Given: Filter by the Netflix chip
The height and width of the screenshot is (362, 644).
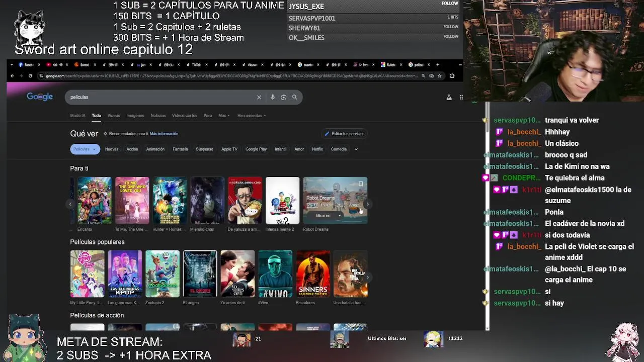Looking at the screenshot, I should (317, 149).
